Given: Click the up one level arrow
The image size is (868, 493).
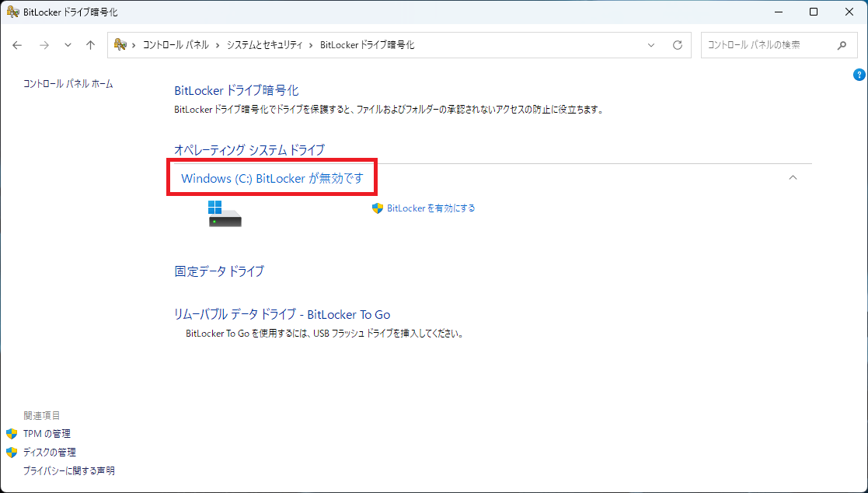Looking at the screenshot, I should [x=90, y=45].
